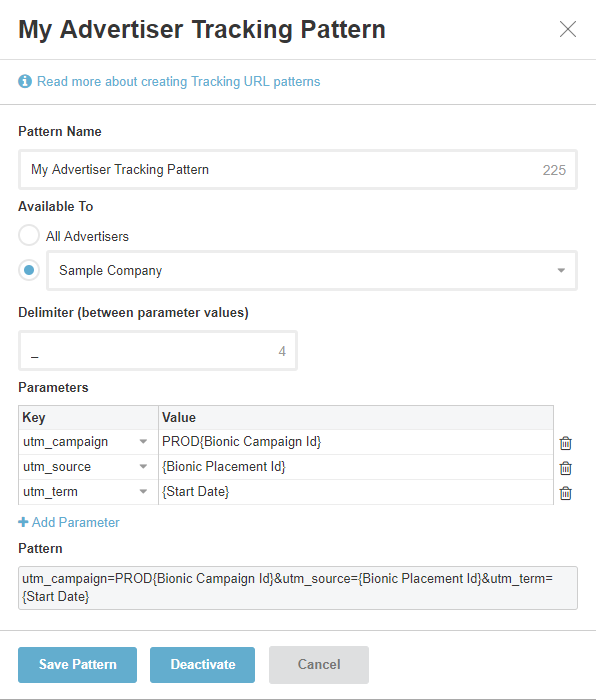The width and height of the screenshot is (596, 700).
Task: Open the utm_term key dropdown
Action: coord(143,492)
